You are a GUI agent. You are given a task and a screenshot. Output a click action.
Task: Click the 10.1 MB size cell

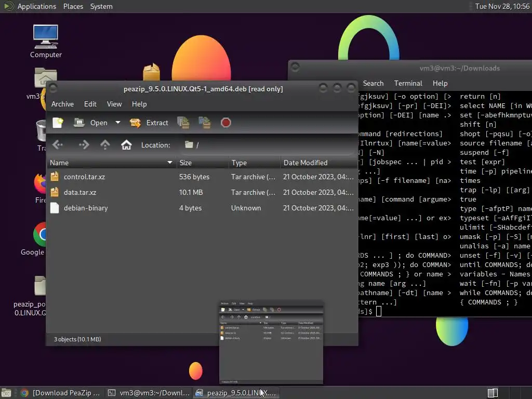click(x=191, y=192)
